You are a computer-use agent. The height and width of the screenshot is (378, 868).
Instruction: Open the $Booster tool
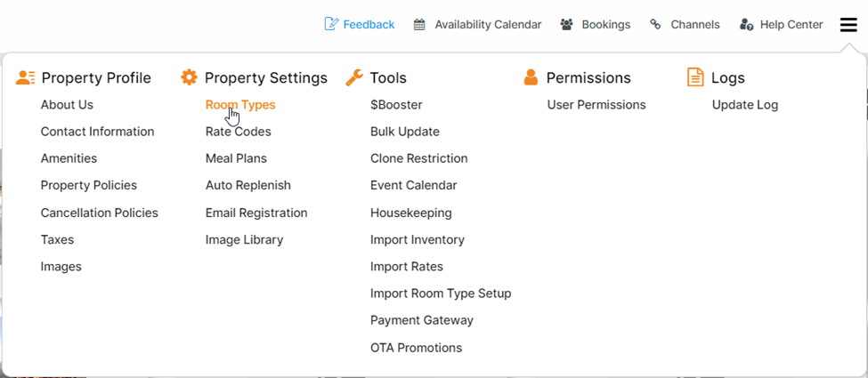click(x=396, y=105)
